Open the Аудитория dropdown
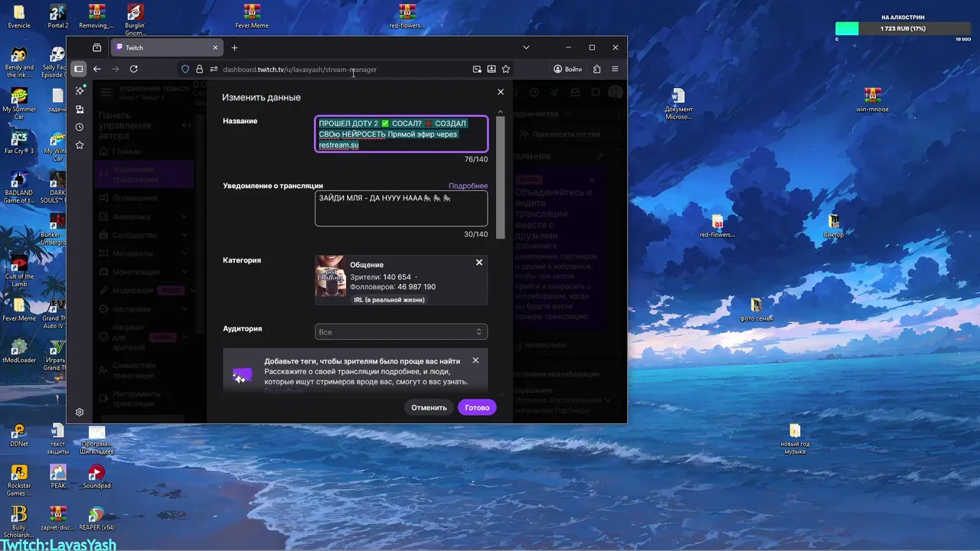The height and width of the screenshot is (551, 980). click(x=401, y=332)
